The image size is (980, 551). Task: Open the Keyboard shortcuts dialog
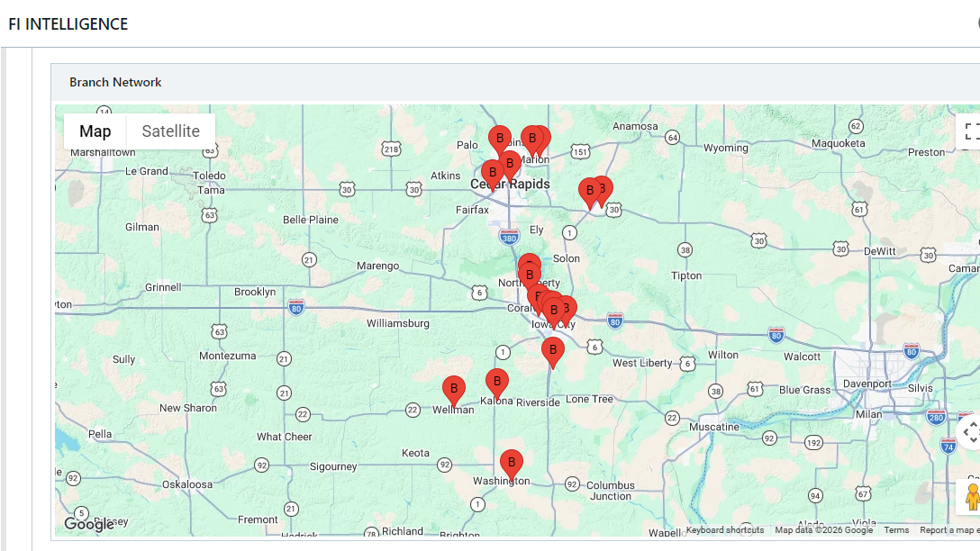pyautogui.click(x=725, y=529)
